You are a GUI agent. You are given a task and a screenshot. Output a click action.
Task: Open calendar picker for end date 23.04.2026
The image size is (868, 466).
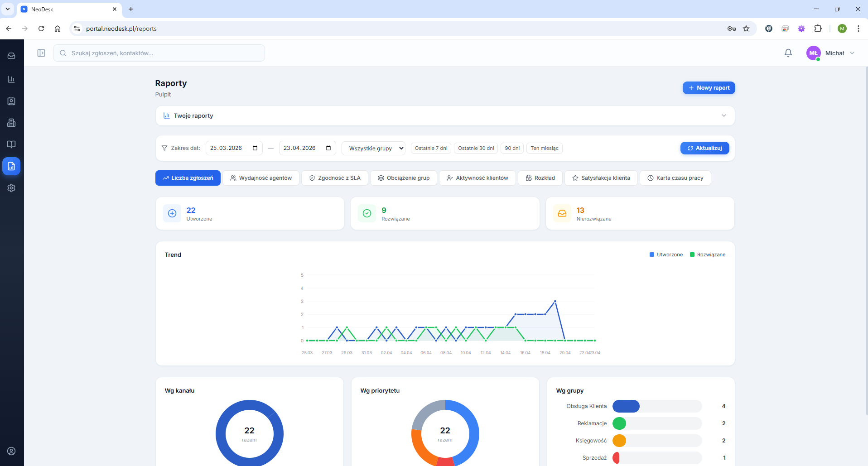[328, 148]
